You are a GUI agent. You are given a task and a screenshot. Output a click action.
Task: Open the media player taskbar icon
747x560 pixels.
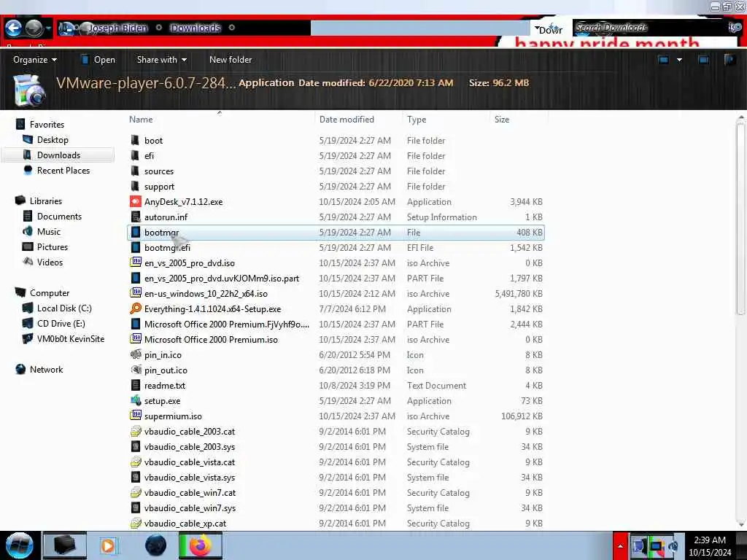tap(108, 545)
